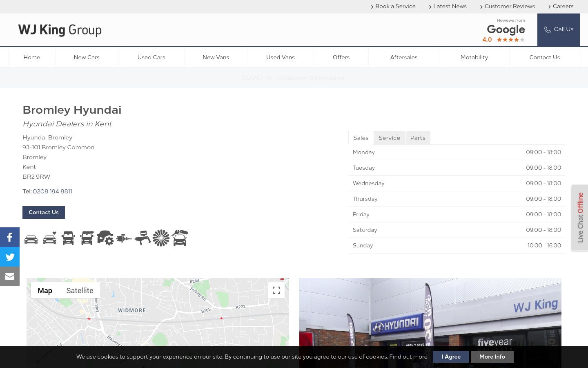Screen dimensions: 588x368
Task: Open the Aftersales menu
Action: coord(404,57)
